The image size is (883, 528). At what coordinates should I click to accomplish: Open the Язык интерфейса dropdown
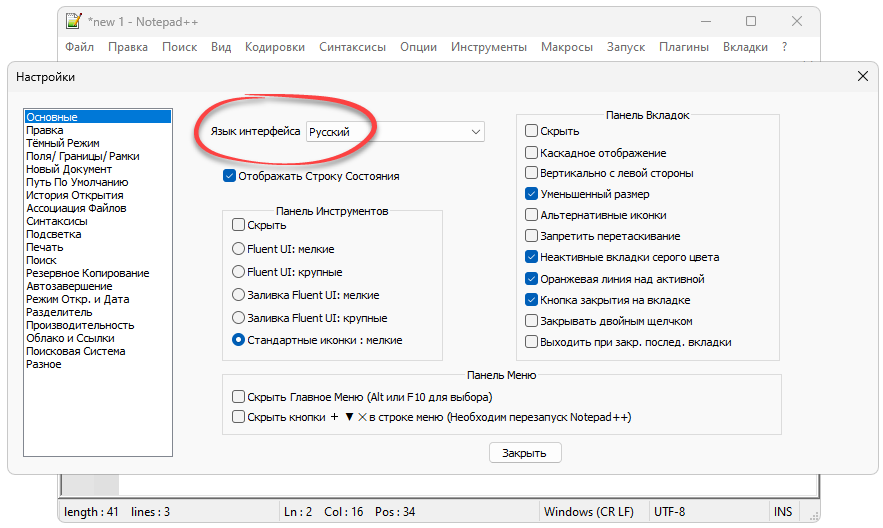pyautogui.click(x=395, y=132)
